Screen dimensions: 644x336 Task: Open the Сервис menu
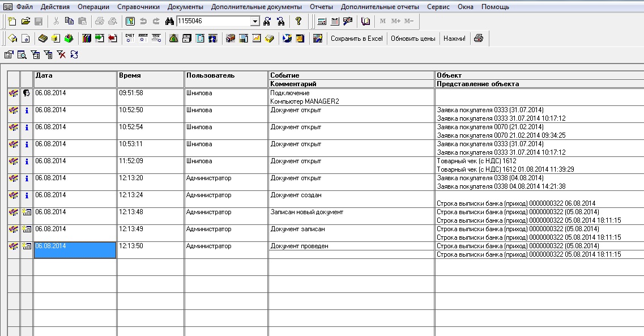pyautogui.click(x=438, y=7)
